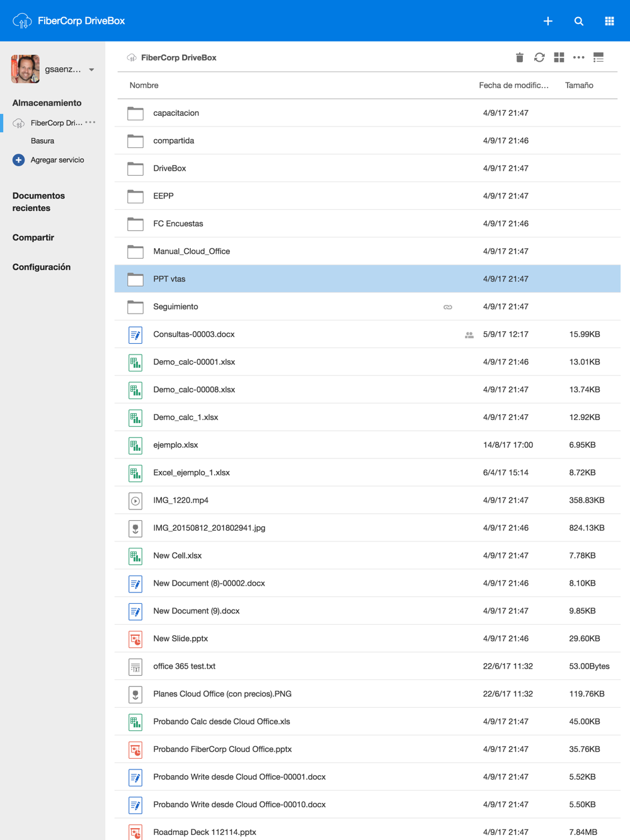Click the FC Encuestas folder icon
Viewport: 630px width, 840px height.
click(135, 224)
